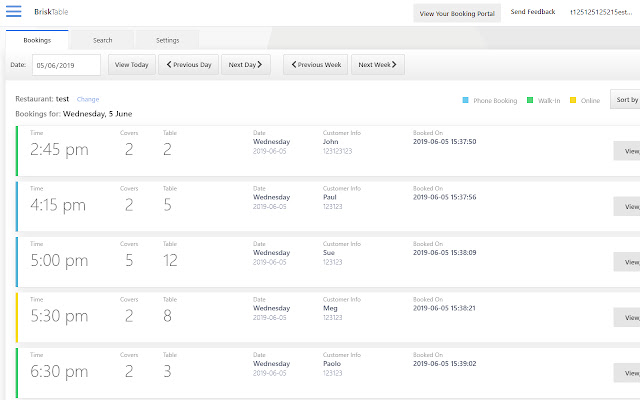Image resolution: width=640 pixels, height=400 pixels.
Task: Click the BriskTable logo text
Action: (51, 12)
